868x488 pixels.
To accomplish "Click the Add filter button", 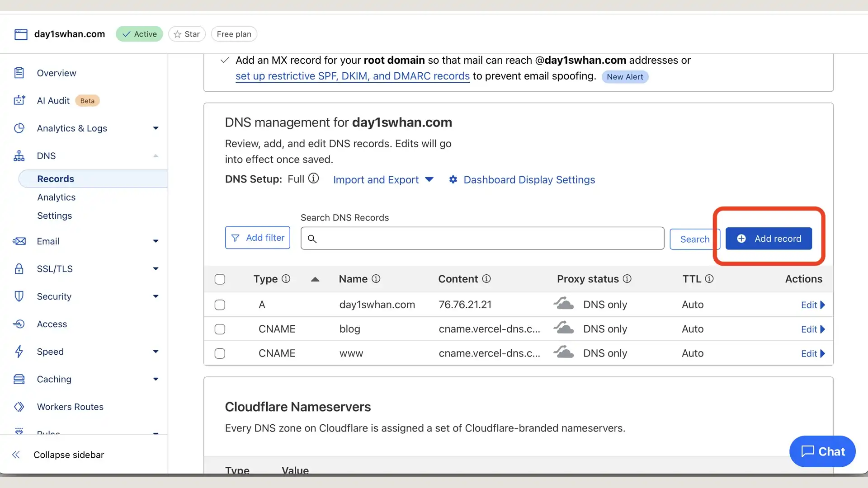I will pos(258,238).
